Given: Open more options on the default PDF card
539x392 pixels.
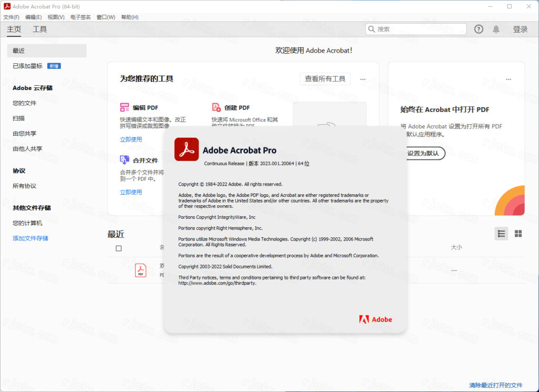Looking at the screenshot, I should 508,79.
